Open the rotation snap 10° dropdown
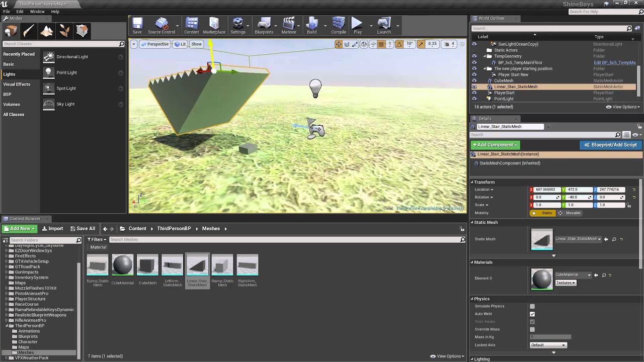 410,44
